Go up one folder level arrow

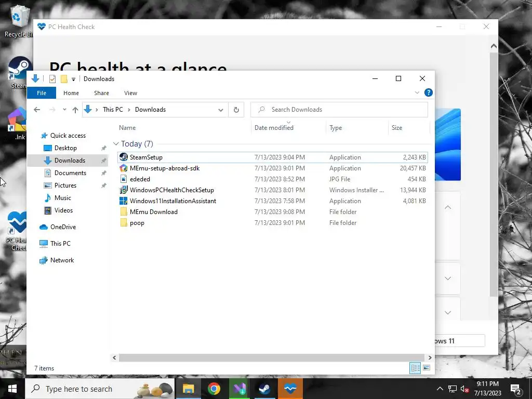pyautogui.click(x=75, y=110)
